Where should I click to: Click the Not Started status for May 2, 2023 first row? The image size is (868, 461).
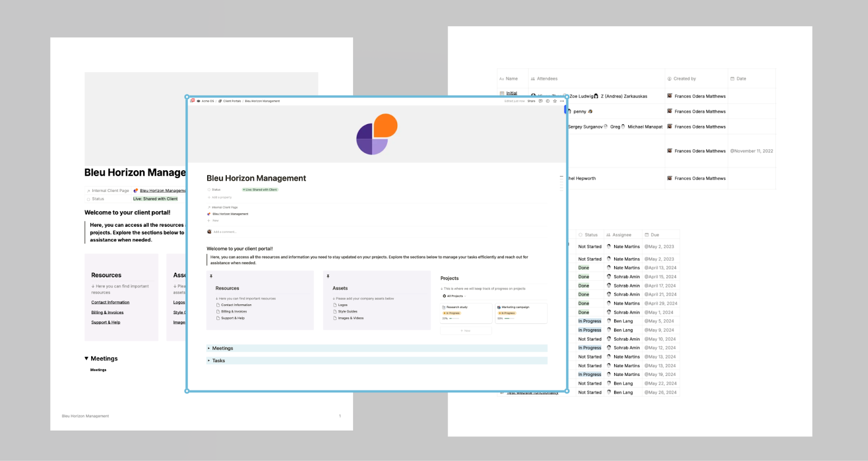coord(590,246)
